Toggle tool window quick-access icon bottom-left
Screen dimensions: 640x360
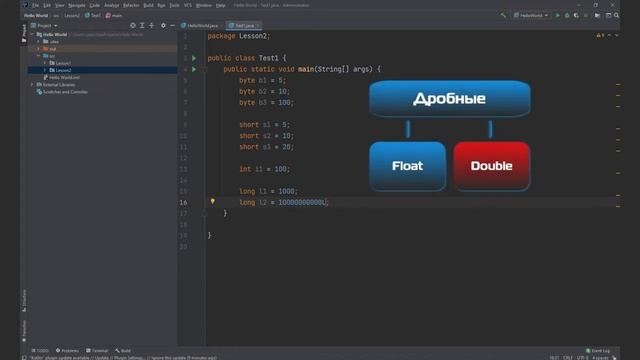coord(24,358)
